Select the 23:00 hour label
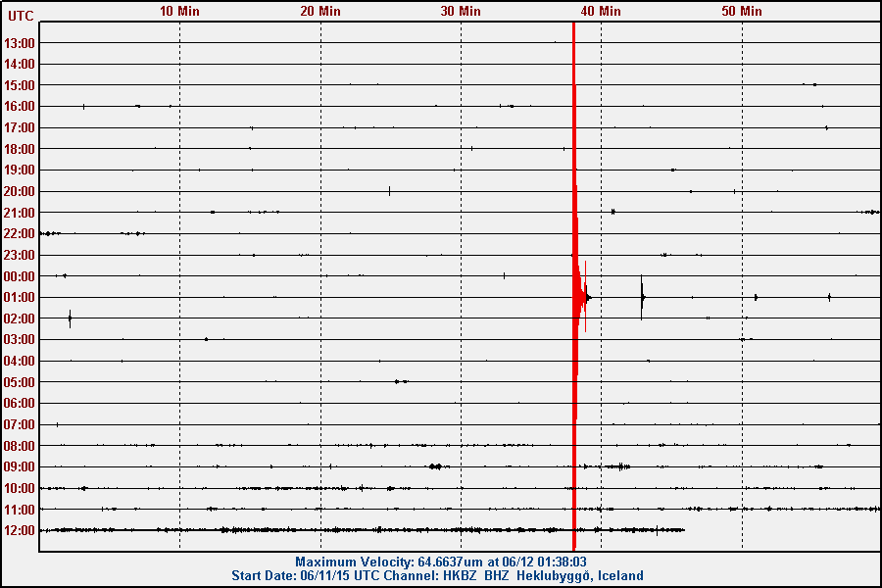 click(x=20, y=255)
